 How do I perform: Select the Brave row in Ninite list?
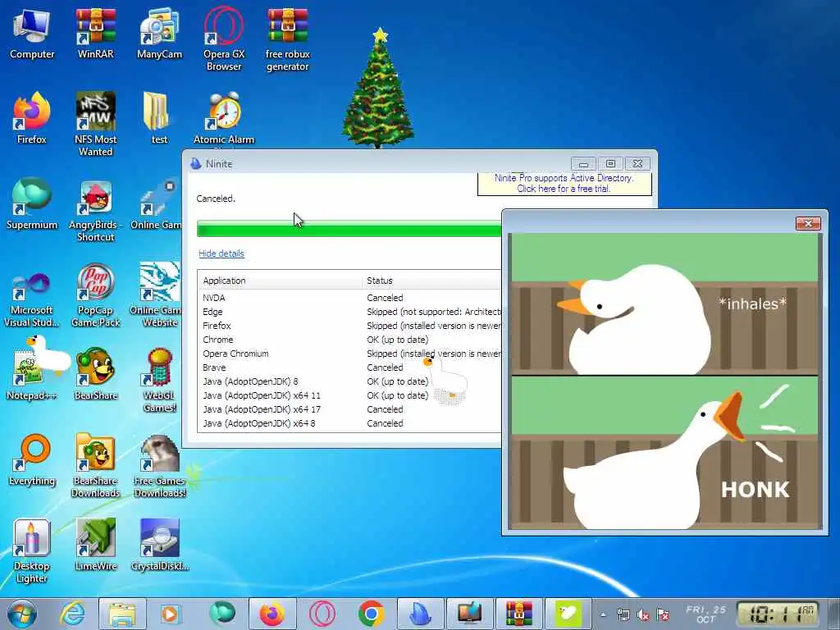349,367
